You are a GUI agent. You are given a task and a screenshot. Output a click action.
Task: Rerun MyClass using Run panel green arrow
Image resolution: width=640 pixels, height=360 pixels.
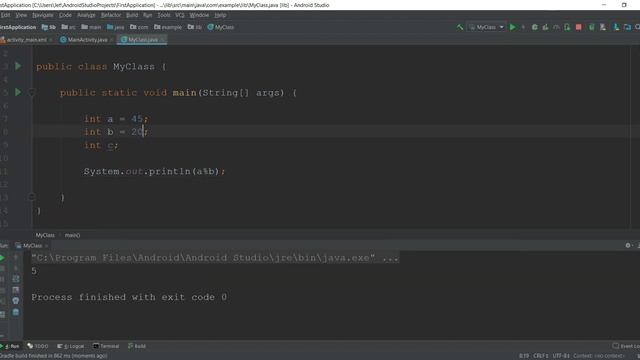[2, 258]
